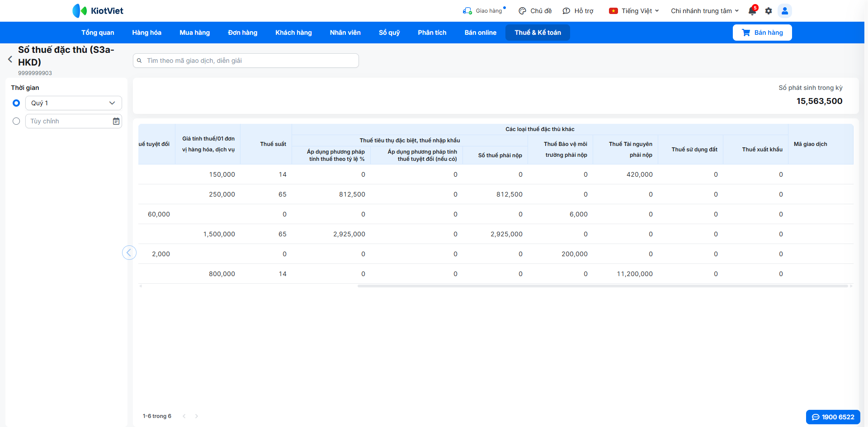The width and height of the screenshot is (868, 427).
Task: Expand the Quý 1 period dropdown
Action: pyautogui.click(x=74, y=103)
